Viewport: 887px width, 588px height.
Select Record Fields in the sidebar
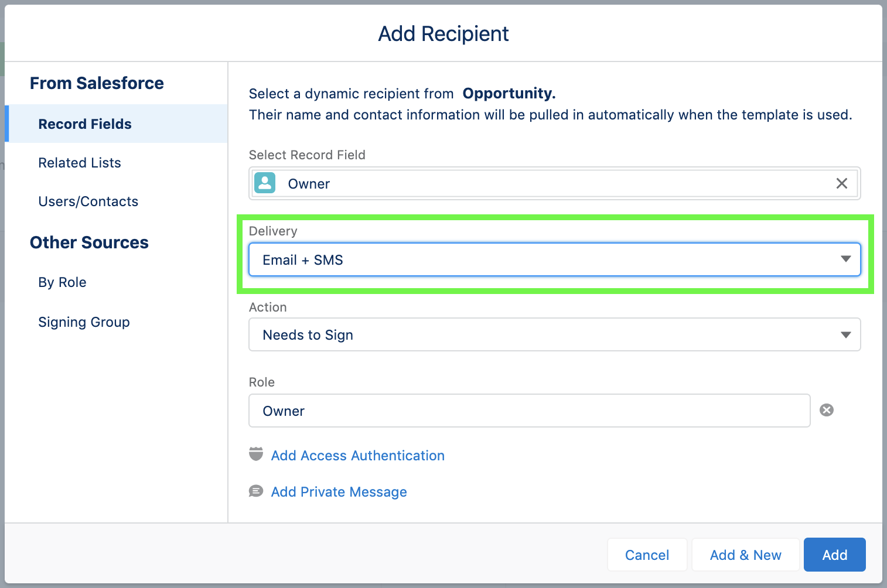(x=85, y=124)
